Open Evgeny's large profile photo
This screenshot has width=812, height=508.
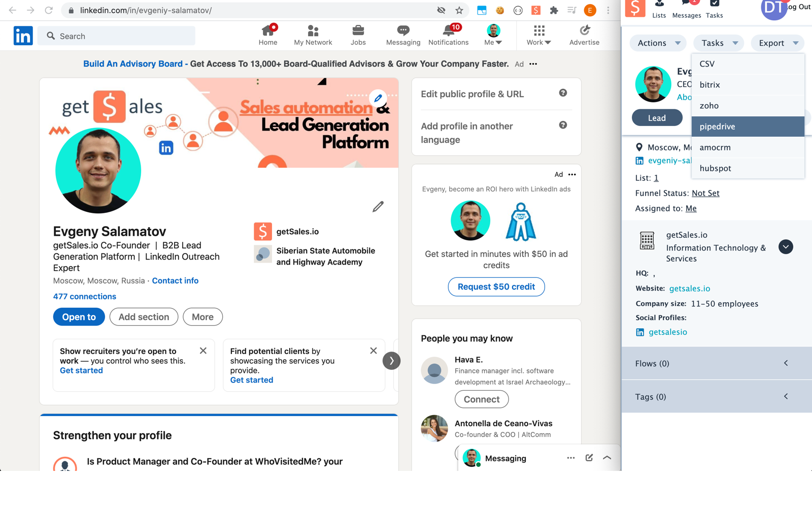coord(98,170)
